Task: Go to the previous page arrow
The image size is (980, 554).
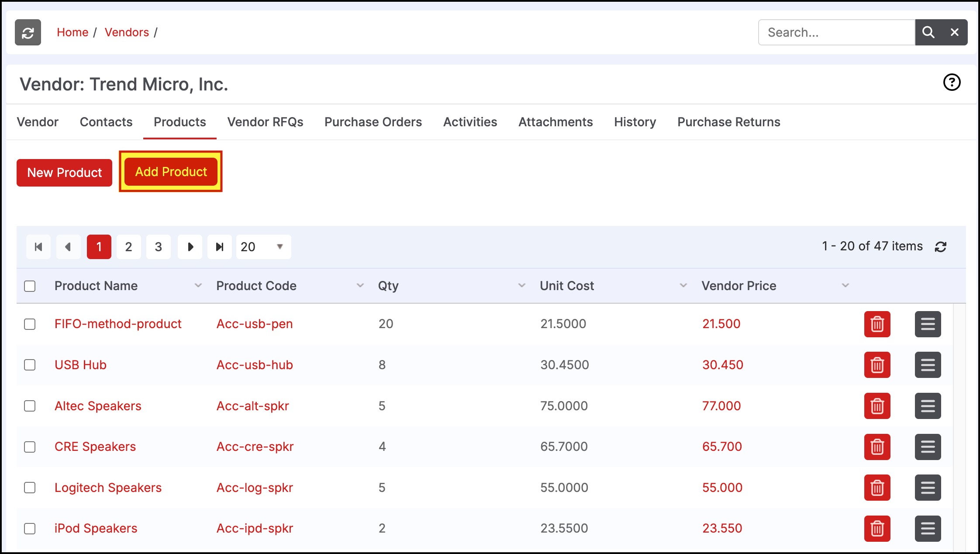Action: click(68, 247)
